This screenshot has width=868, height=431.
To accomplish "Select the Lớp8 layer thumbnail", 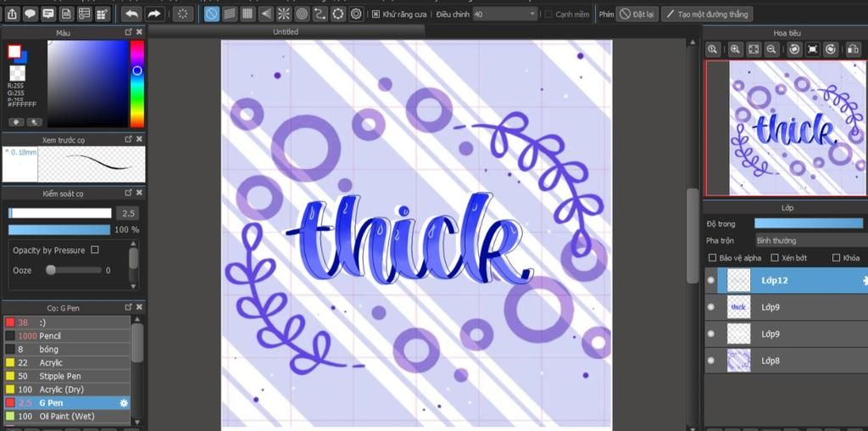I will (738, 361).
